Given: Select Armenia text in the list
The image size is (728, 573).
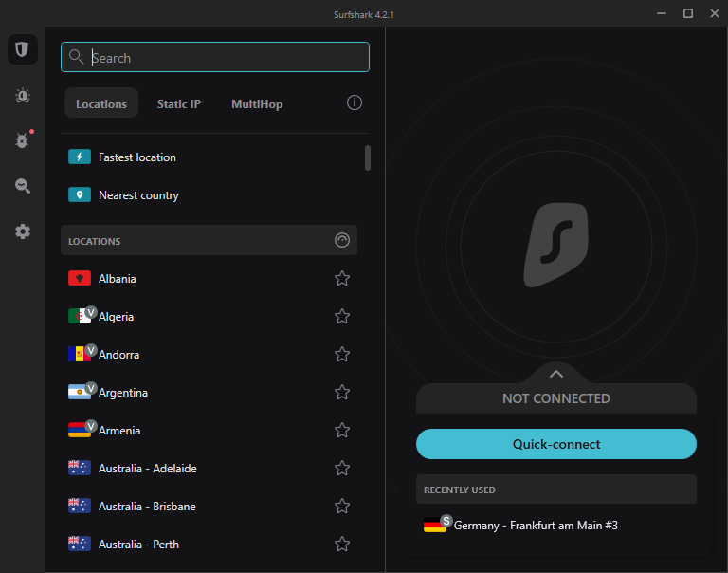Looking at the screenshot, I should coord(119,431).
